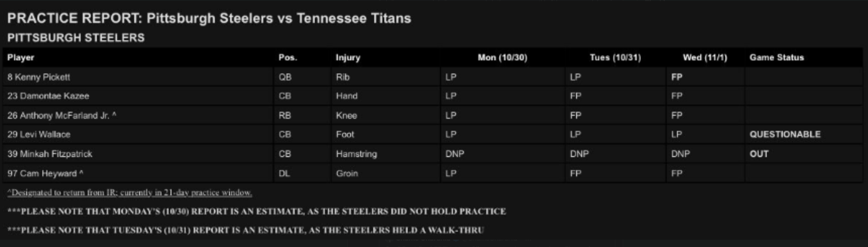The image size is (868, 247).
Task: Click the PRACTICE REPORT title heading
Action: (209, 18)
